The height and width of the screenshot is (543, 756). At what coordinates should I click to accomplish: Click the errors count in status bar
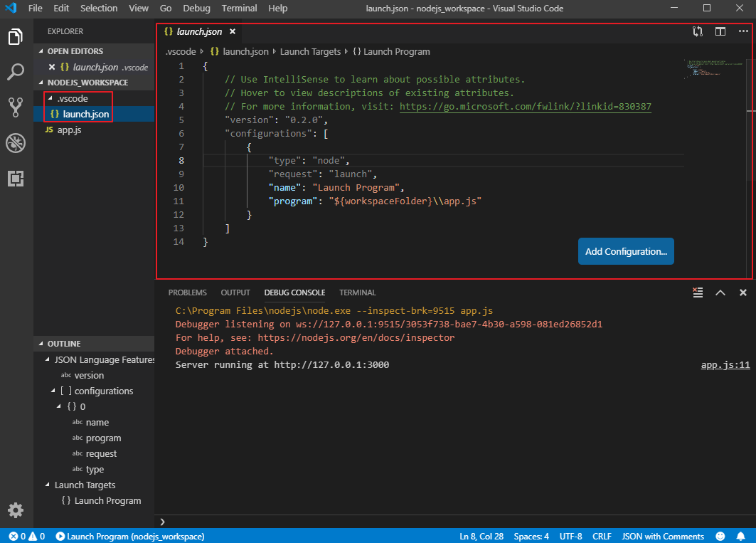(x=17, y=537)
